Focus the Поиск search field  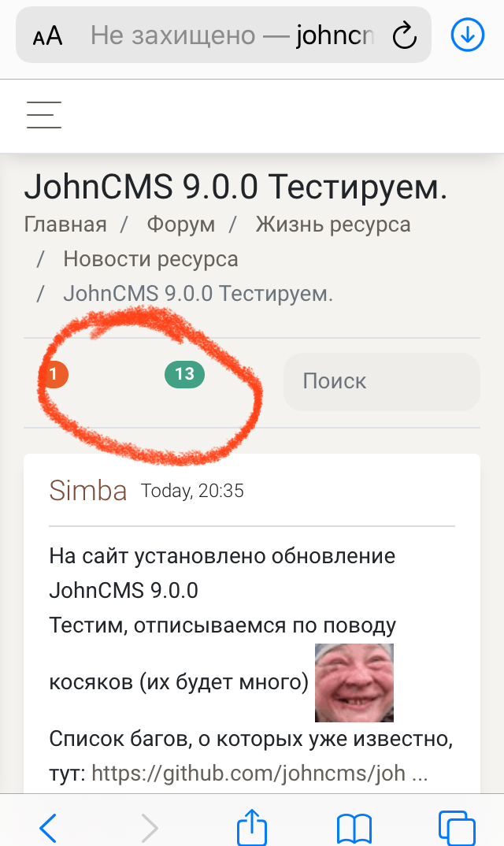pos(381,381)
